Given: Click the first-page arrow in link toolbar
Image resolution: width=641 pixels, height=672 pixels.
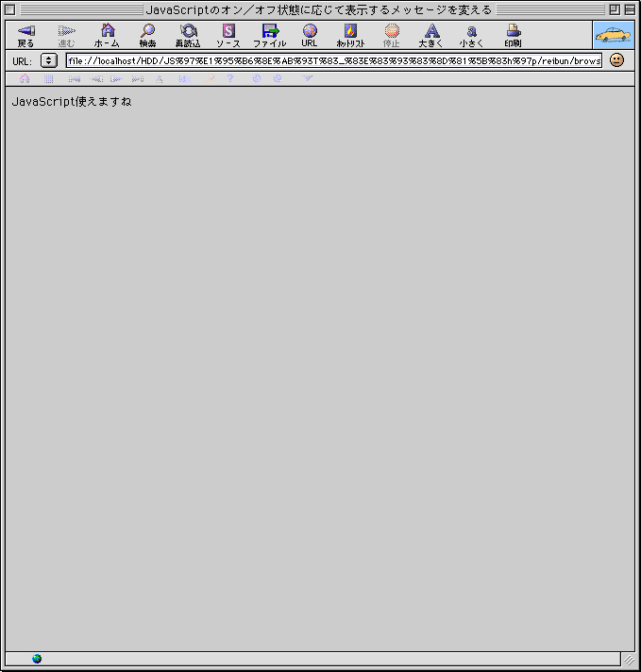Looking at the screenshot, I should tap(75, 79).
